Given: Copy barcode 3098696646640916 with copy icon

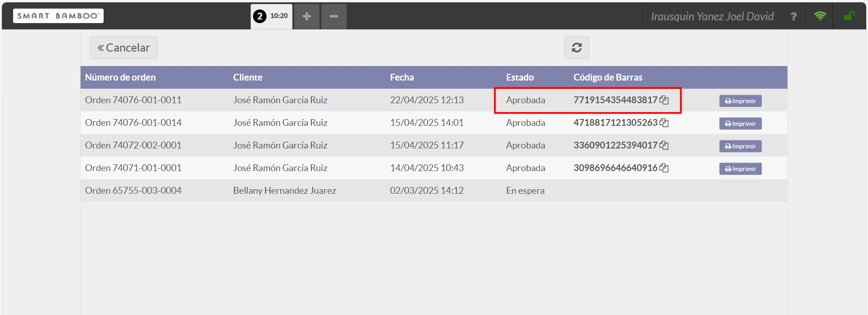Looking at the screenshot, I should point(664,168).
